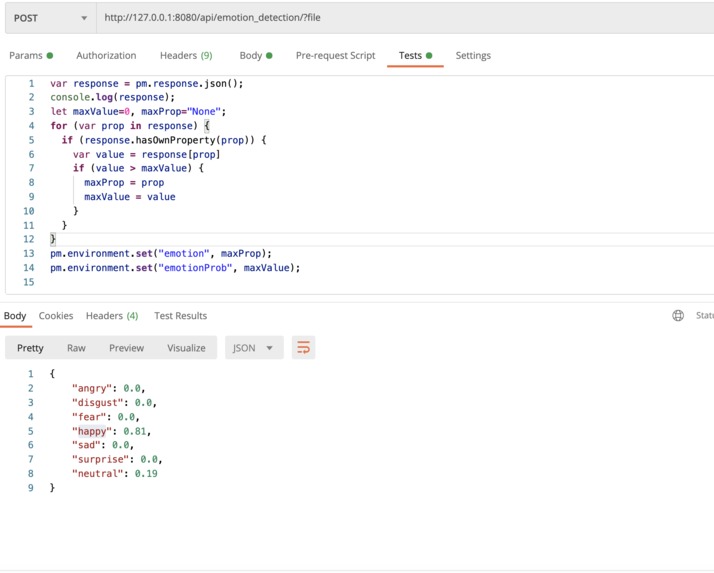Click the pm.environment.set("emotionProb") line
This screenshot has width=714, height=573.
[x=175, y=268]
